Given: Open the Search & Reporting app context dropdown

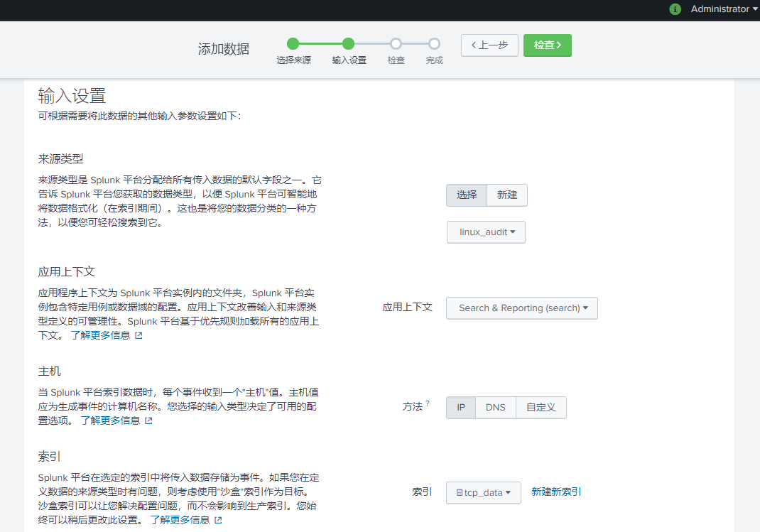Looking at the screenshot, I should (522, 308).
